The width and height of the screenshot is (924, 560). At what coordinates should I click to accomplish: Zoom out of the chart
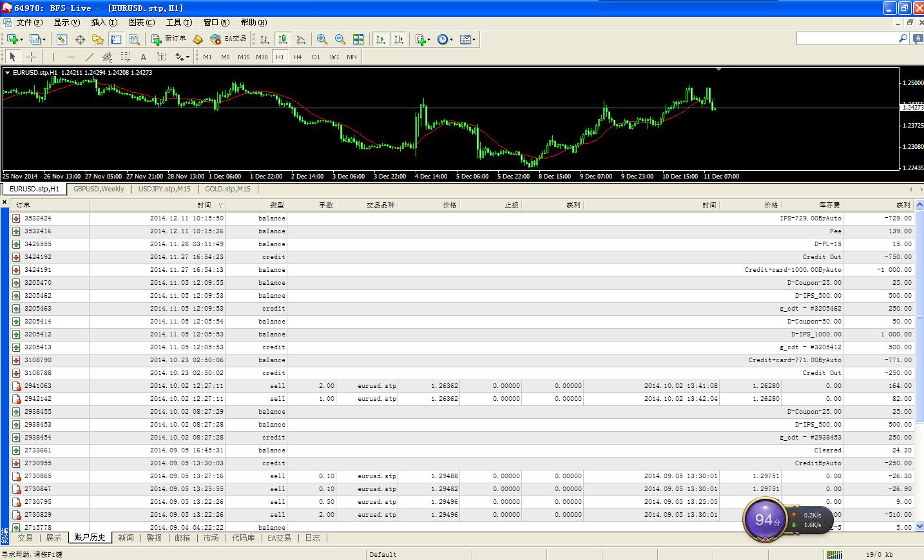pyautogui.click(x=340, y=39)
